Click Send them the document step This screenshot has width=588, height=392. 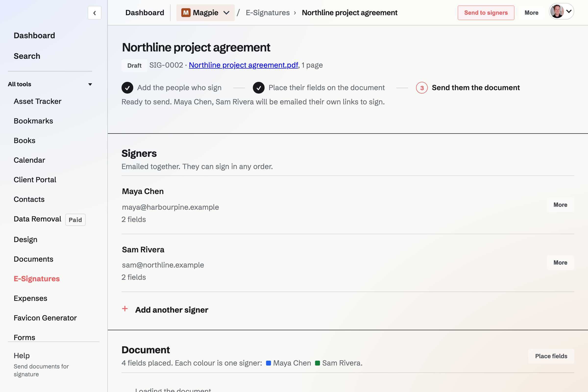476,88
